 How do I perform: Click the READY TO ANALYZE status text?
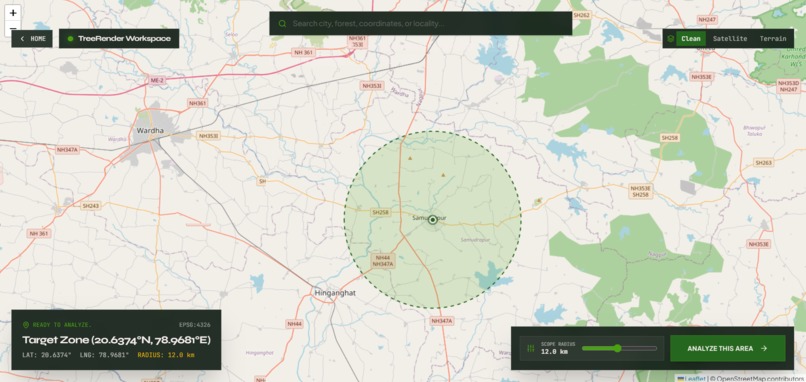tap(62, 325)
